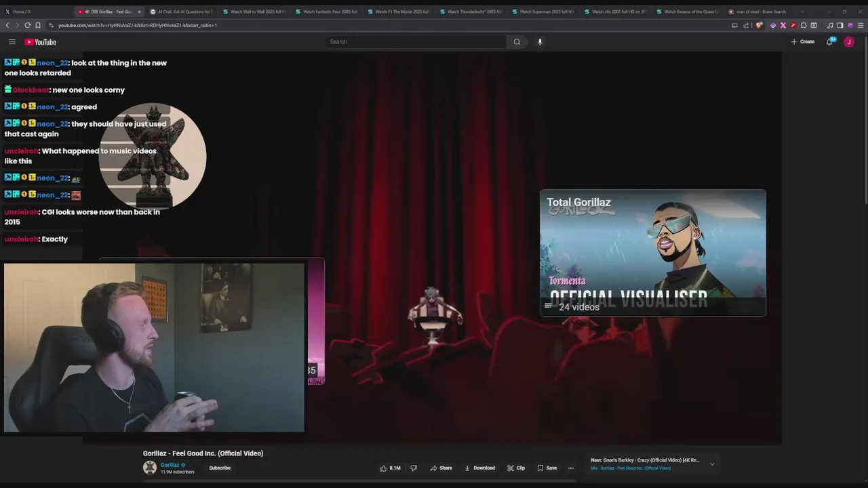This screenshot has height=488, width=868.
Task: Switch to the Watch Superman 2025 tab
Action: click(542, 12)
